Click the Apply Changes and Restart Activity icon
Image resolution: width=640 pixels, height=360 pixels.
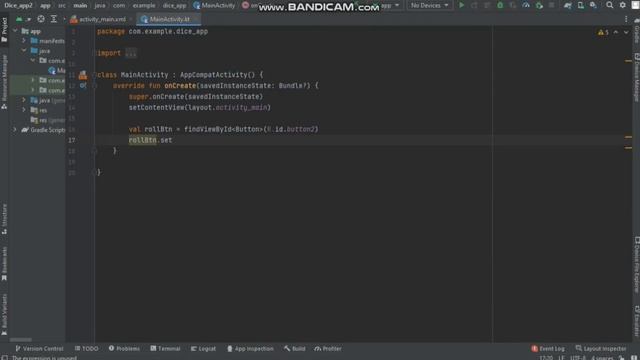(474, 5)
